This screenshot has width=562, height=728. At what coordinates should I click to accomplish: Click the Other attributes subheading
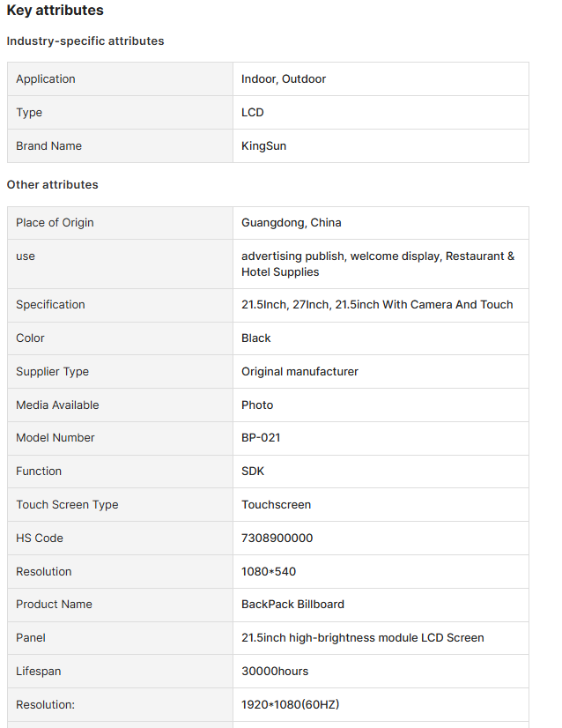[53, 184]
